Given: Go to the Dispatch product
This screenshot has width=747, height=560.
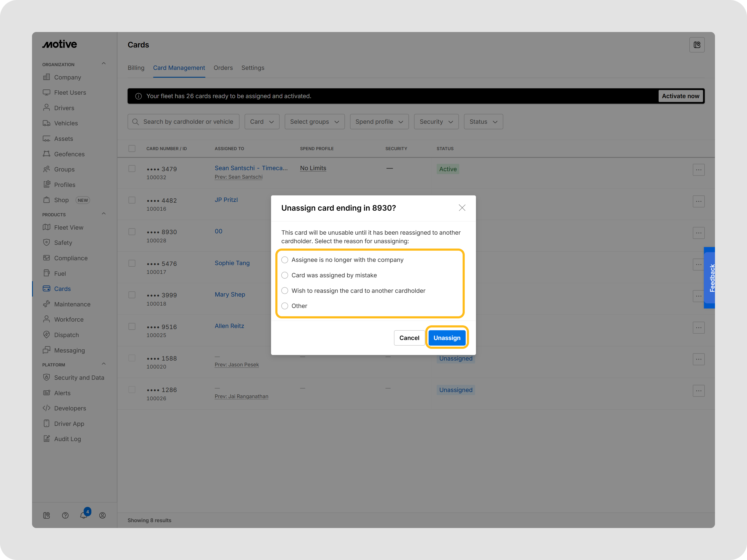Looking at the screenshot, I should click(x=66, y=334).
